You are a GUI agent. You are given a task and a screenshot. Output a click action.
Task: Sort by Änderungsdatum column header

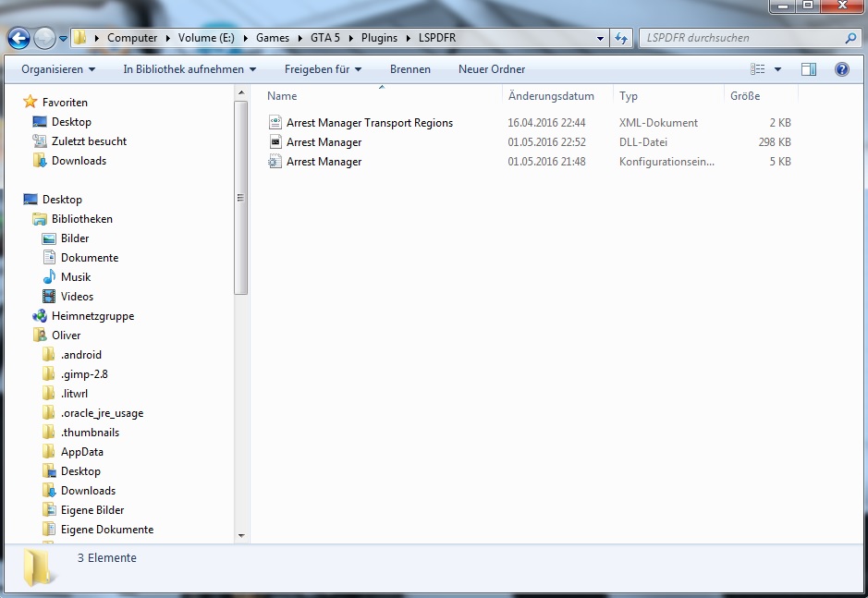point(551,96)
